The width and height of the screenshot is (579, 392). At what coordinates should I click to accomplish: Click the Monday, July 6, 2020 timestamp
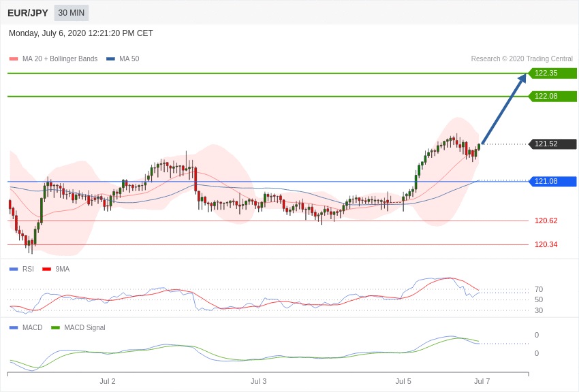(81, 33)
